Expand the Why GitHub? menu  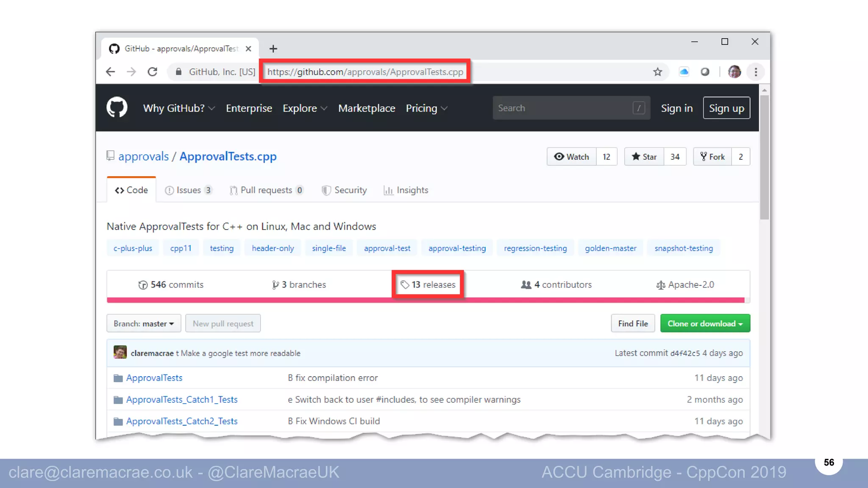[179, 108]
